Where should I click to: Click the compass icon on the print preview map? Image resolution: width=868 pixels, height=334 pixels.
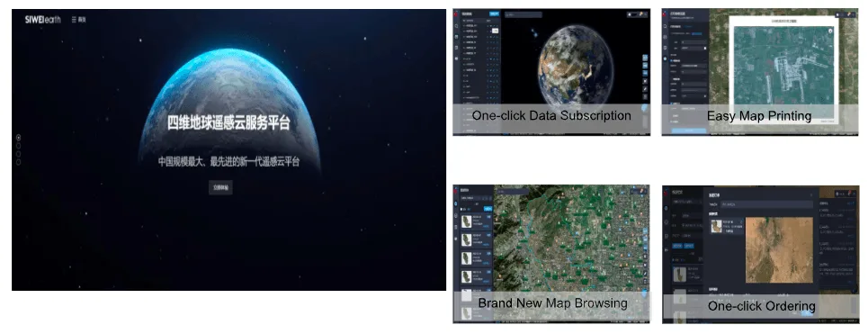[830, 31]
